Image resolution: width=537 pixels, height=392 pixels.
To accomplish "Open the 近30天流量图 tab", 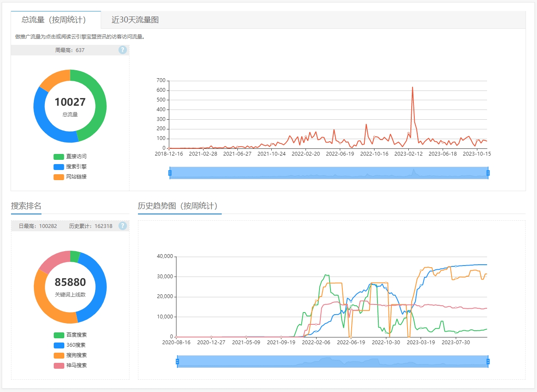I will tap(135, 20).
